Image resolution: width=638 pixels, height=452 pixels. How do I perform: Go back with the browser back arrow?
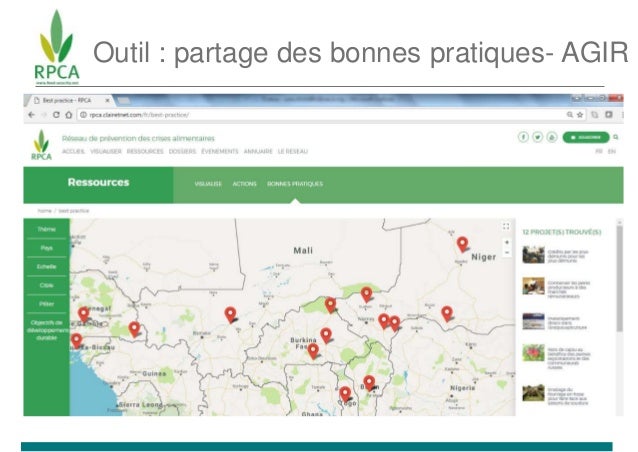tap(31, 115)
